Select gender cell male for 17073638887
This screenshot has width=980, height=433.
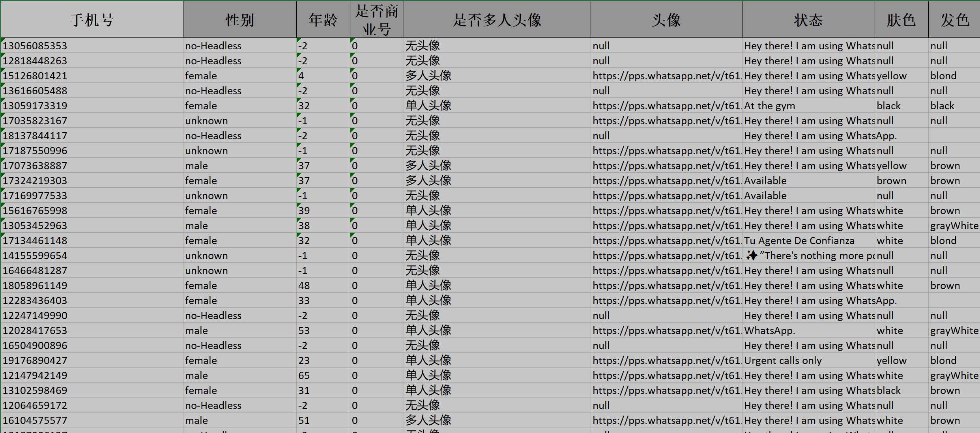pyautogui.click(x=240, y=166)
